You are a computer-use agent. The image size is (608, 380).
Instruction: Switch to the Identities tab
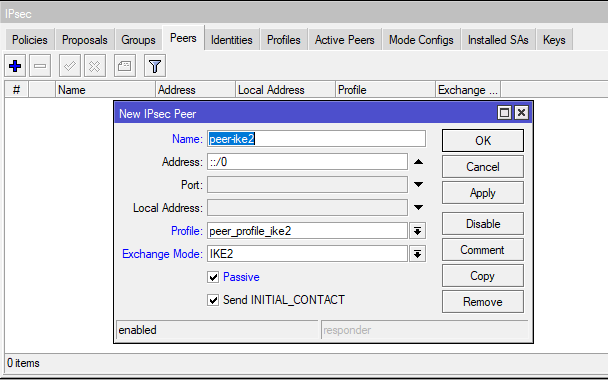point(231,40)
